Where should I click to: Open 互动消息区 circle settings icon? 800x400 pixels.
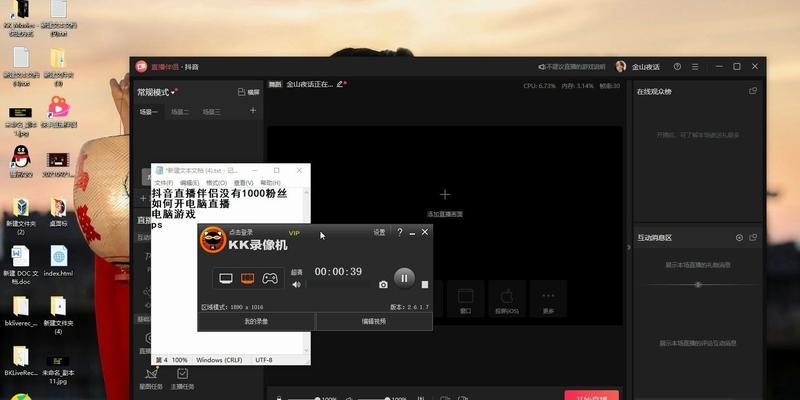tap(739, 237)
